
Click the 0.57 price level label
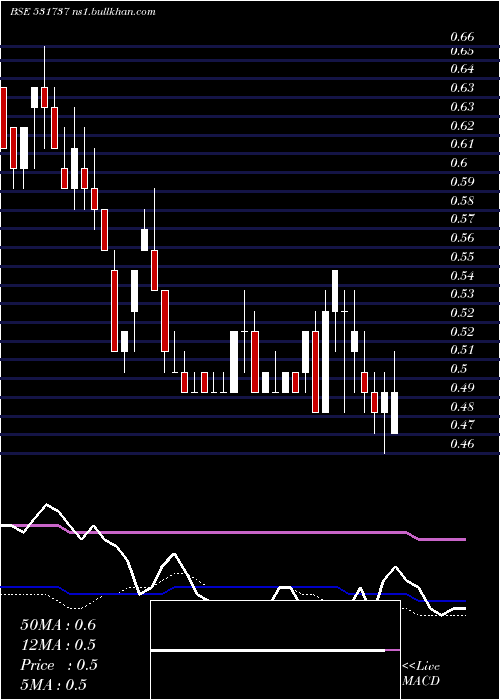tap(462, 219)
